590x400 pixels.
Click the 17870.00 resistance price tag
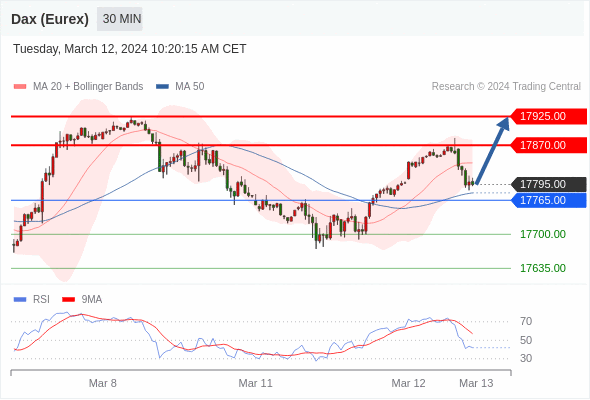click(548, 145)
